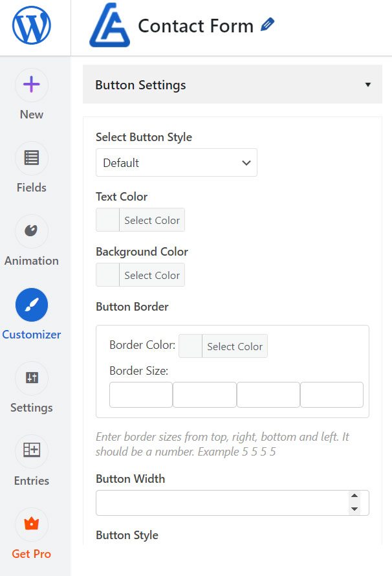Click the ARForms logo beside Contact Form
392x576 pixels.
tap(109, 28)
